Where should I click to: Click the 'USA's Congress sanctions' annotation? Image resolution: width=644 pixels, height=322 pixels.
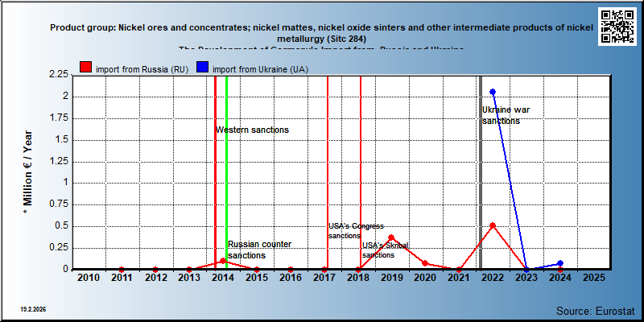tap(356, 231)
